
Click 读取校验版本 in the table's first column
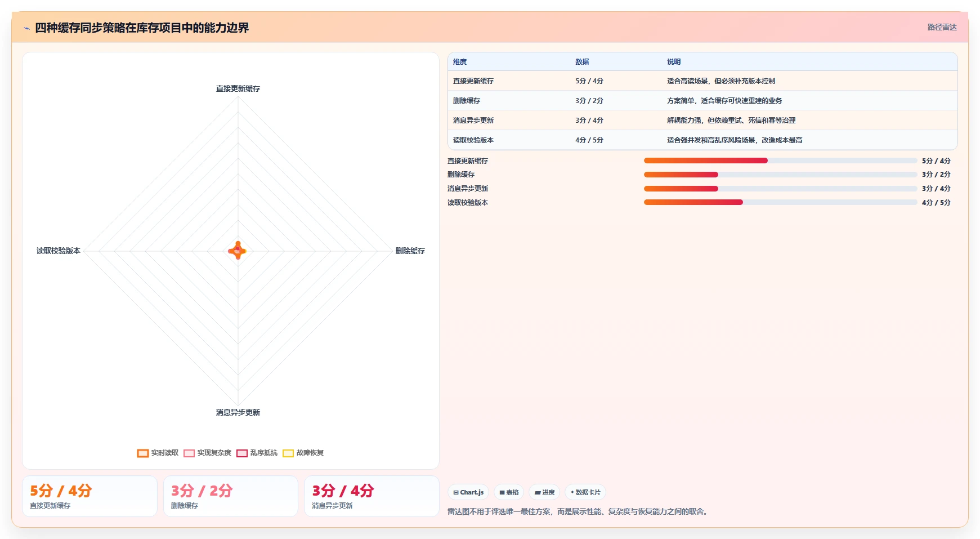[x=473, y=140]
